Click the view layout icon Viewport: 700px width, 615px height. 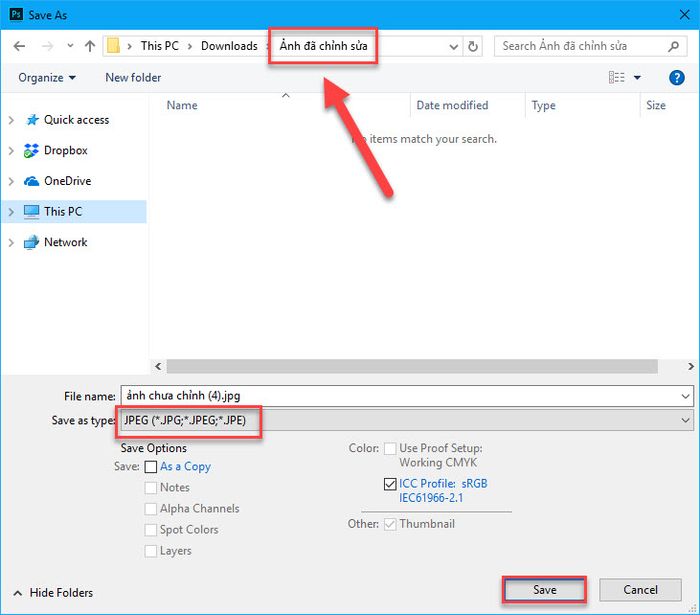(617, 78)
